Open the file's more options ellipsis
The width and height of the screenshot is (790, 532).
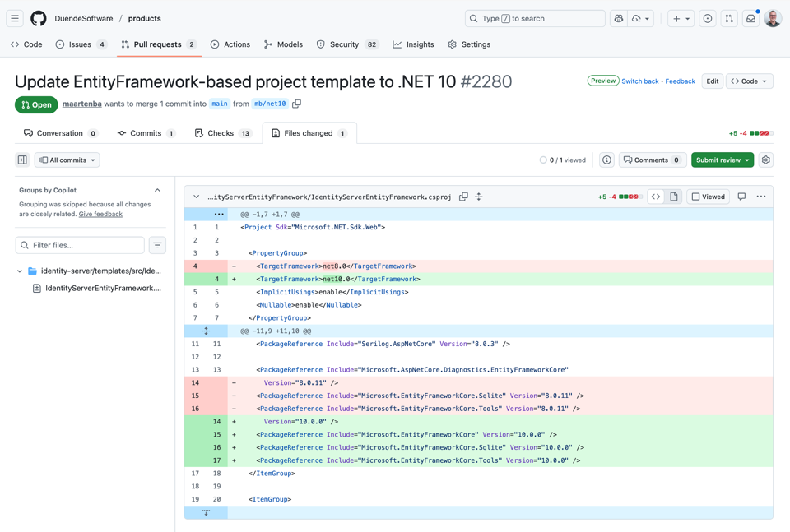click(x=760, y=197)
